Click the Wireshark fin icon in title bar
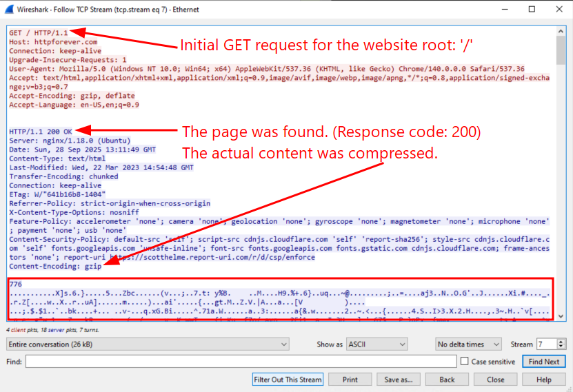This screenshot has height=392, width=573. coord(10,10)
